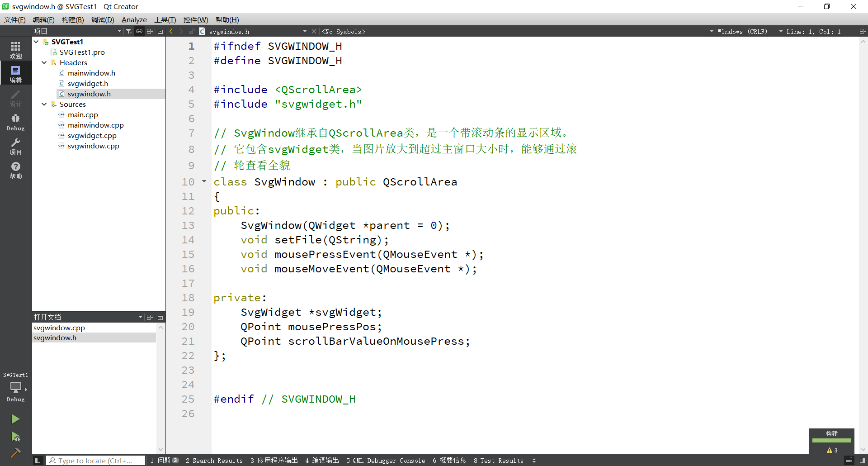Toggle the right sidebar visibility
The height and width of the screenshot is (466, 868).
click(x=862, y=460)
